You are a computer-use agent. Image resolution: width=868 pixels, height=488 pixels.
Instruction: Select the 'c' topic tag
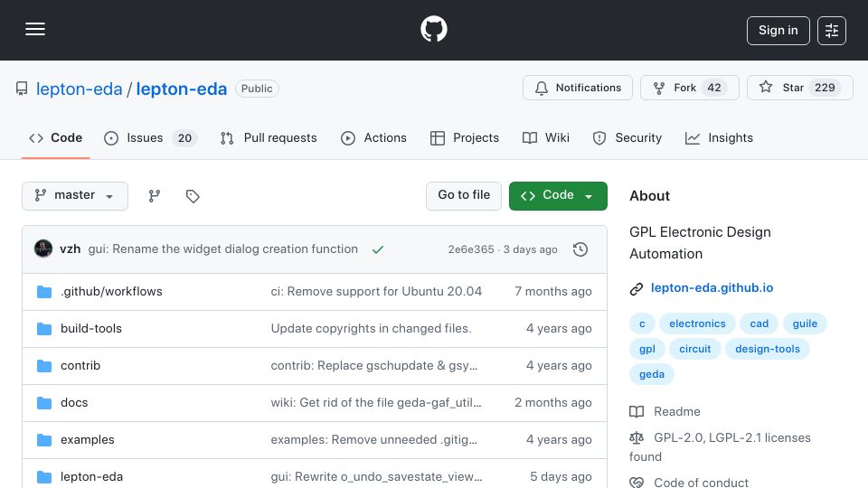(x=642, y=324)
